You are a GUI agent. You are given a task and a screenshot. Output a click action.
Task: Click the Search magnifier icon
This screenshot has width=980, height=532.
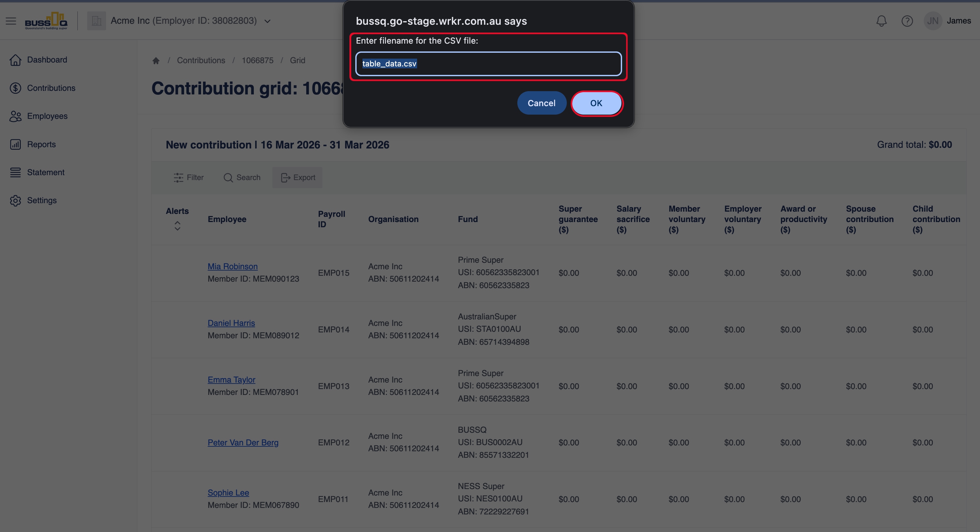[x=228, y=177]
